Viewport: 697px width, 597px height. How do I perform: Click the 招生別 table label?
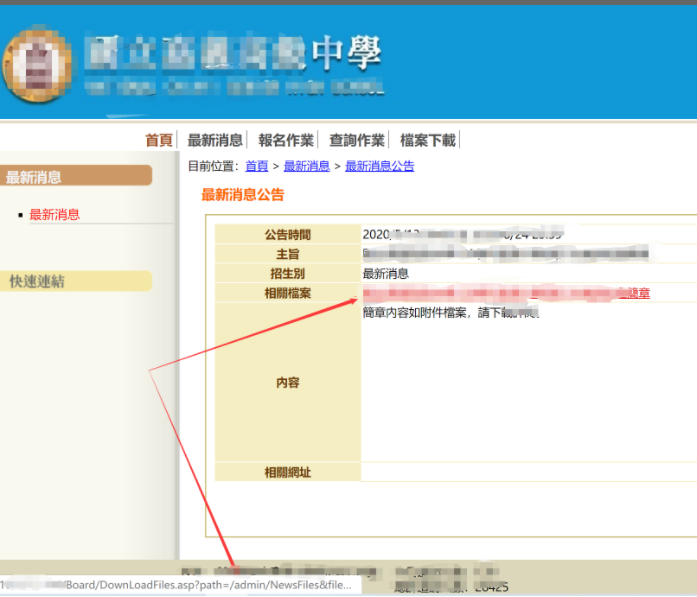288,273
